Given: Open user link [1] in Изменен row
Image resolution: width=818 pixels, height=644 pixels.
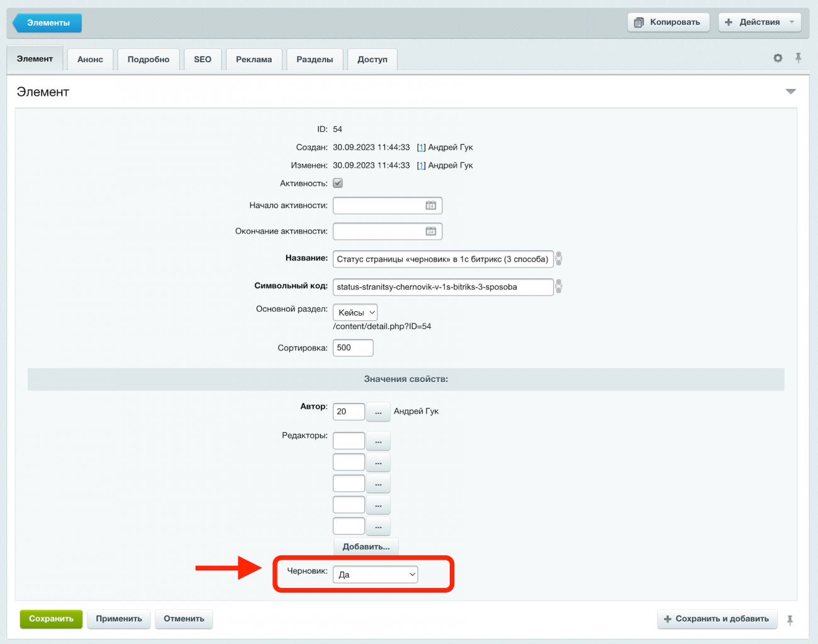Looking at the screenshot, I should (x=421, y=165).
